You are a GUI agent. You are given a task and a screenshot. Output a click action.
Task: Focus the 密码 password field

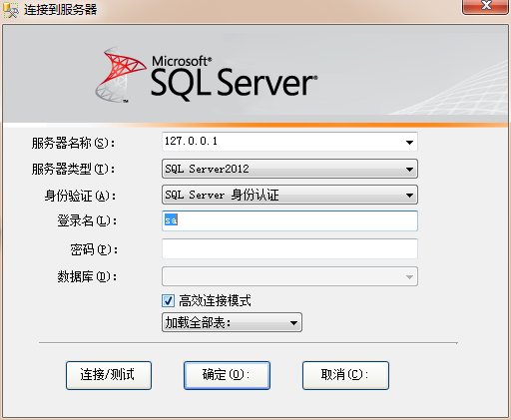[289, 248]
